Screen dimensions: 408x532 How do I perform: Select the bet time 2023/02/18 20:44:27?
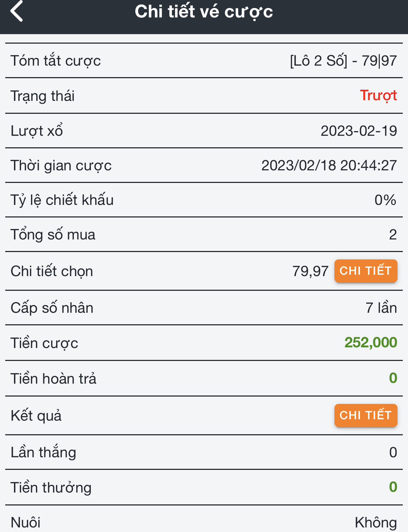click(329, 165)
